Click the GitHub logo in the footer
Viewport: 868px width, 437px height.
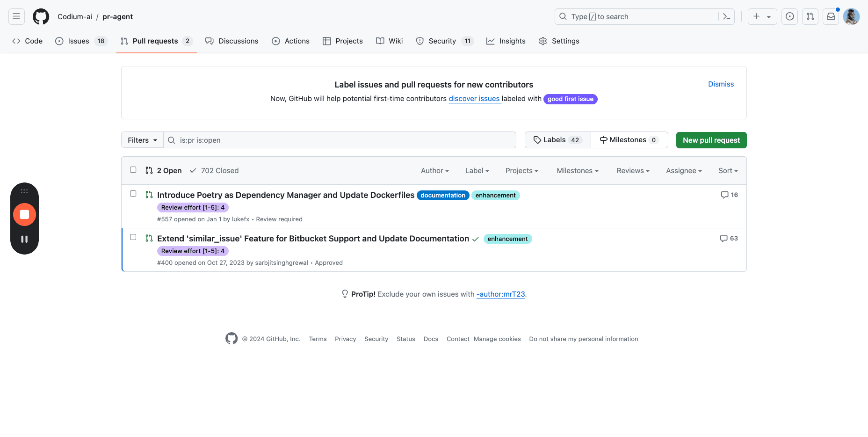pos(231,338)
